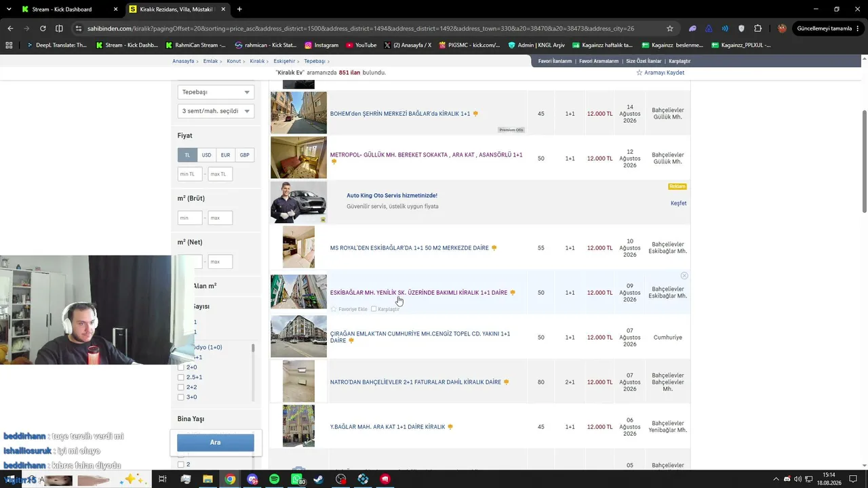Open the 3 semt/mah. seçildi dropdown

[x=216, y=111]
